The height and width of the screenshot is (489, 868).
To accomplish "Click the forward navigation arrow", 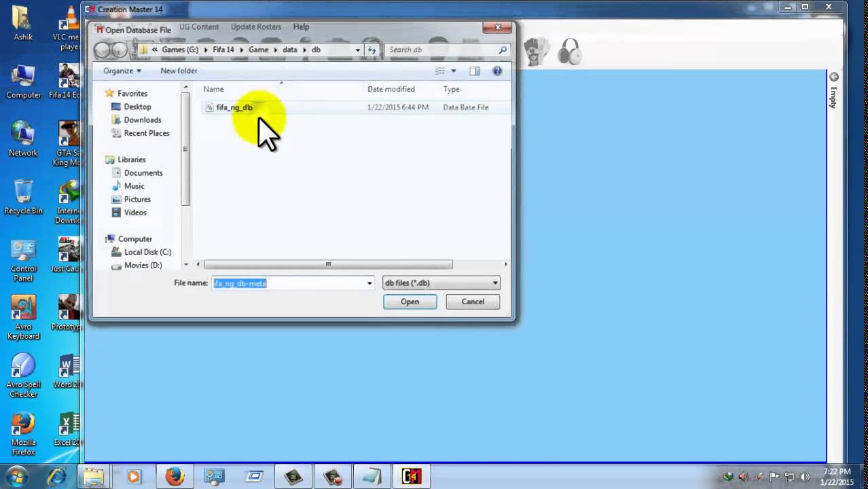I will click(120, 50).
